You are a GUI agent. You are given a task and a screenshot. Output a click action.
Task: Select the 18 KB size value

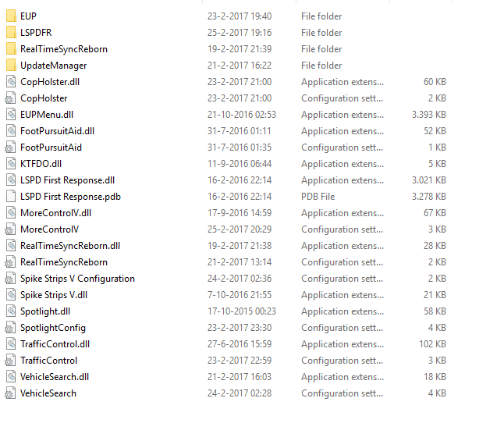click(435, 377)
